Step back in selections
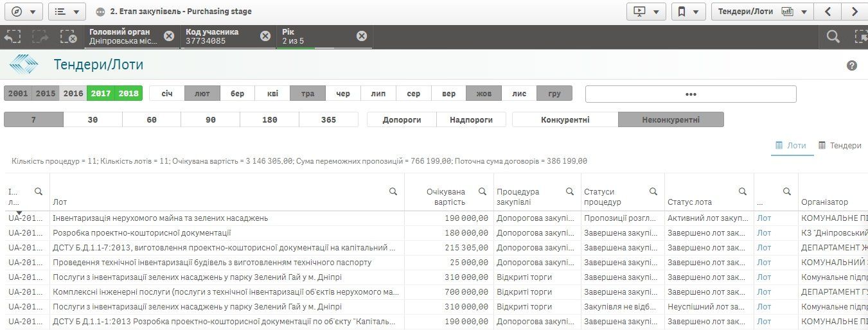 13,37
